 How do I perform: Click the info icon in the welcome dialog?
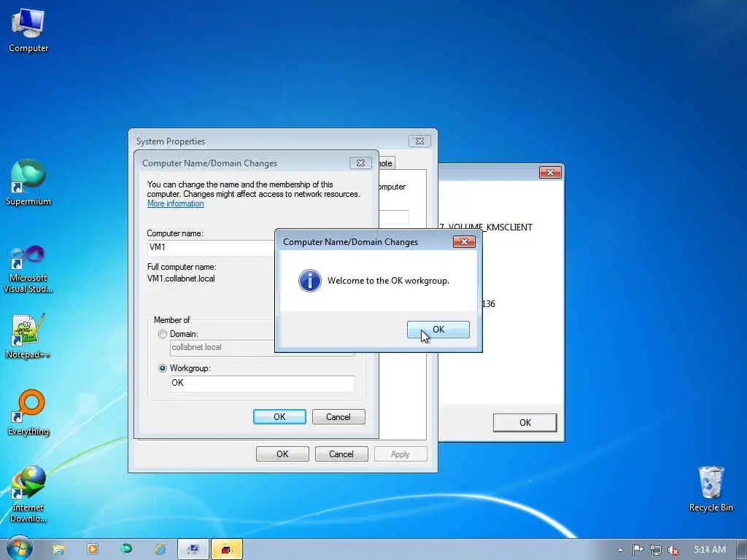(309, 281)
